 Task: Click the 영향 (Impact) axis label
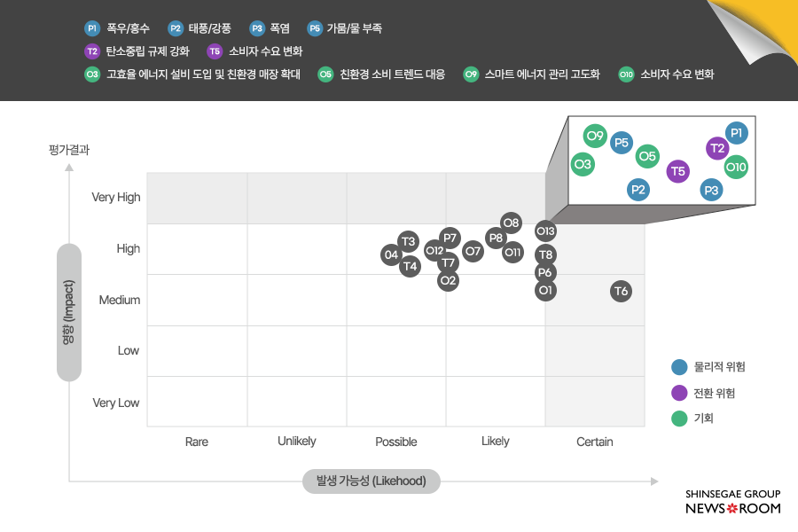(69, 312)
